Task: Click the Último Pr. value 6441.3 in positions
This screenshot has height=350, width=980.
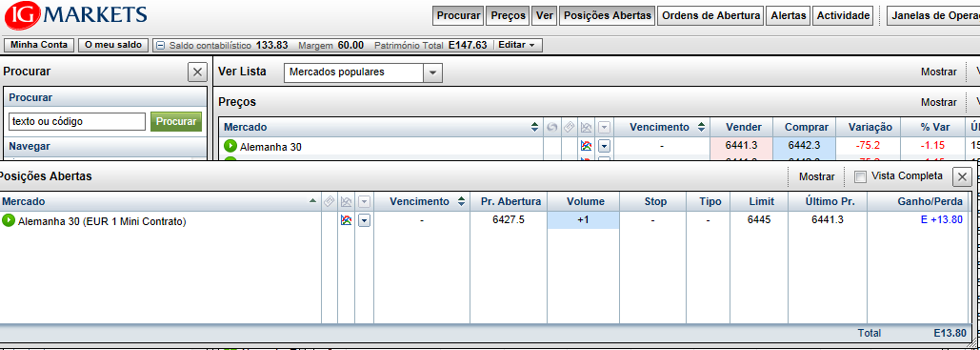Action: click(828, 220)
